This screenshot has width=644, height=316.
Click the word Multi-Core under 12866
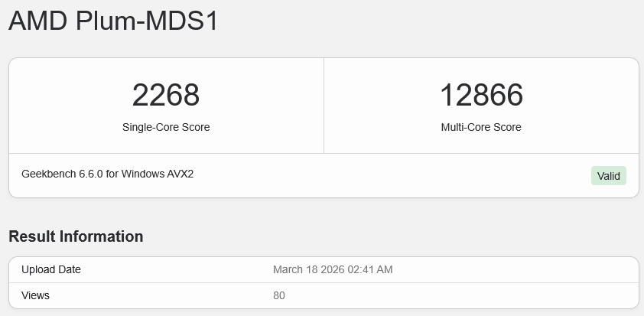[466, 127]
